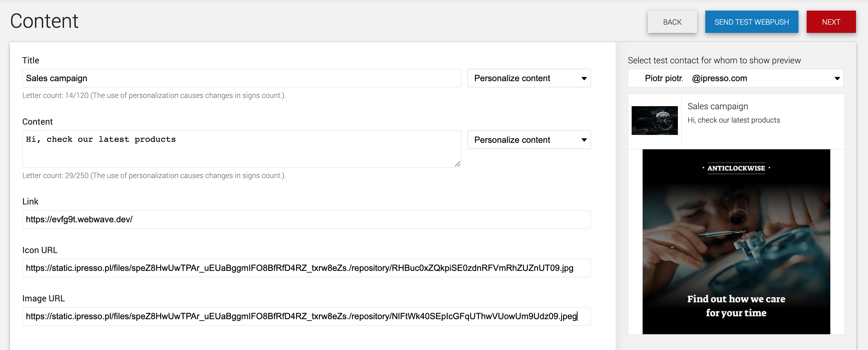Click the NEXT button
This screenshot has width=868, height=350.
[x=831, y=22]
